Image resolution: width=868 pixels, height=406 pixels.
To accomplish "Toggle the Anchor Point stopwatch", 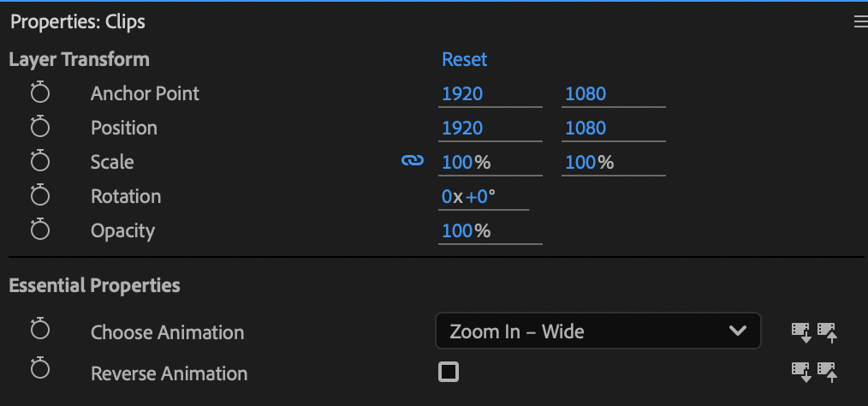I will [39, 93].
